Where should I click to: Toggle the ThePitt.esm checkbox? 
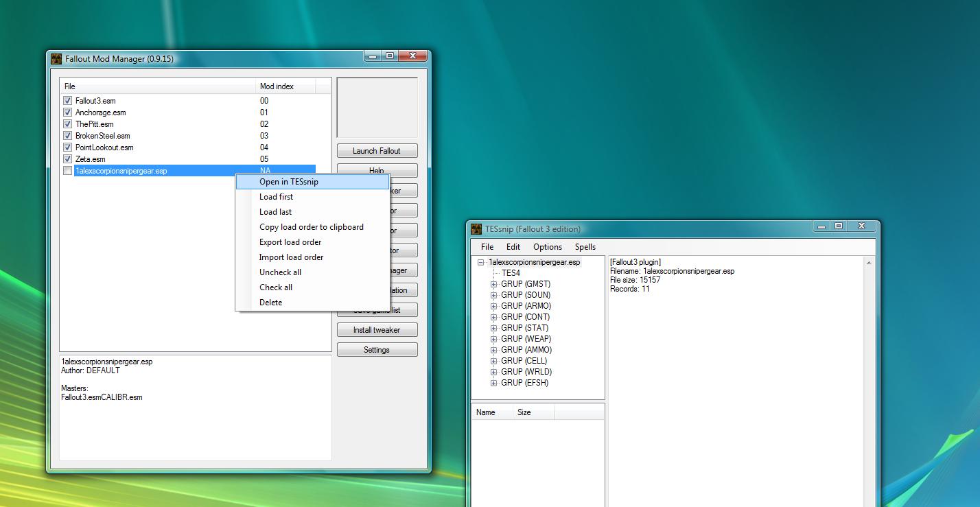pos(67,124)
